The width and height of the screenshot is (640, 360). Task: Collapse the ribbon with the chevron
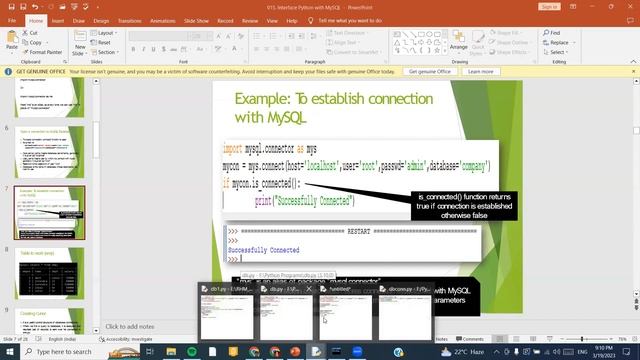(x=633, y=62)
